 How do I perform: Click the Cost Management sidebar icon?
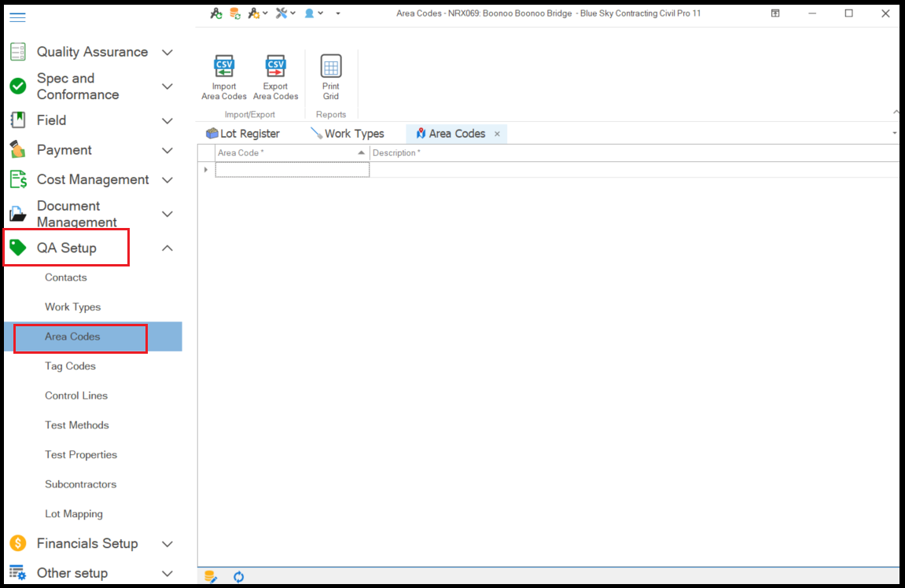[17, 180]
